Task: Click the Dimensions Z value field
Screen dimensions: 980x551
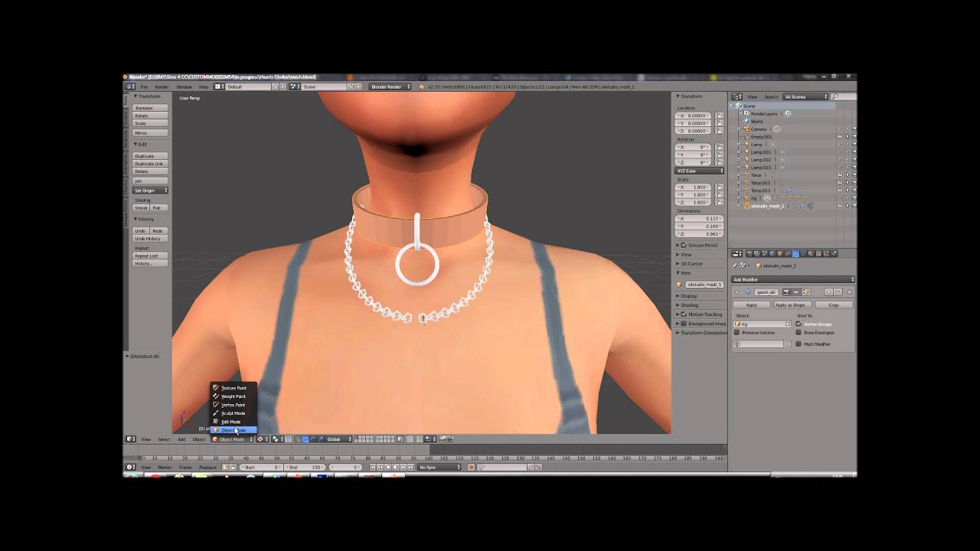Action: pyautogui.click(x=698, y=234)
